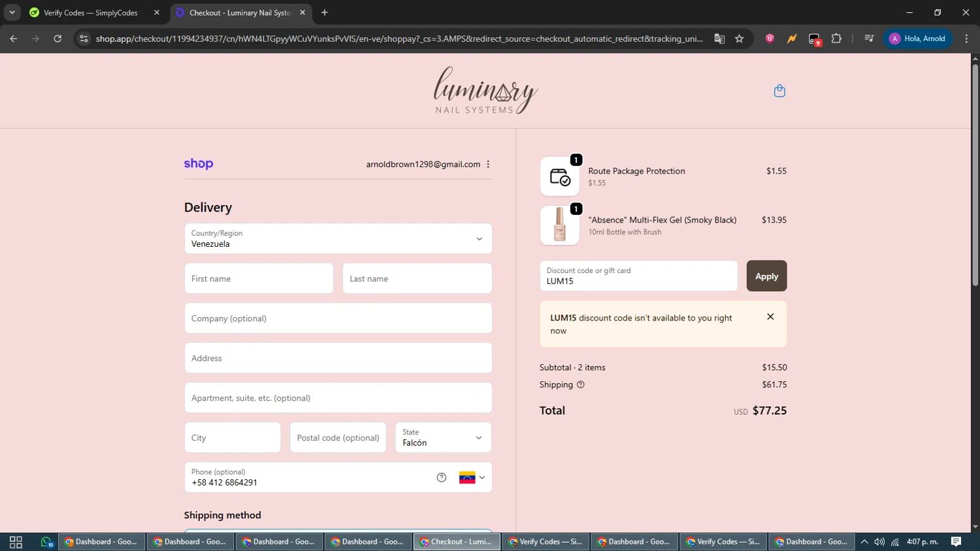Open the browser extensions puzzle icon
Screen dimensions: 980x551
point(836,39)
